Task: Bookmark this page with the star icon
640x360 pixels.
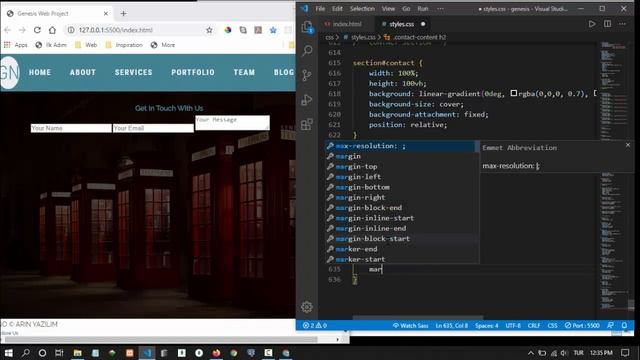Action: pos(209,30)
